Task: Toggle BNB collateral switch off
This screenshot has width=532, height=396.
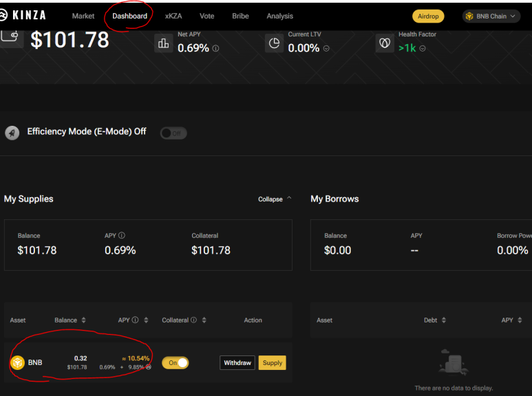Action: (x=175, y=363)
